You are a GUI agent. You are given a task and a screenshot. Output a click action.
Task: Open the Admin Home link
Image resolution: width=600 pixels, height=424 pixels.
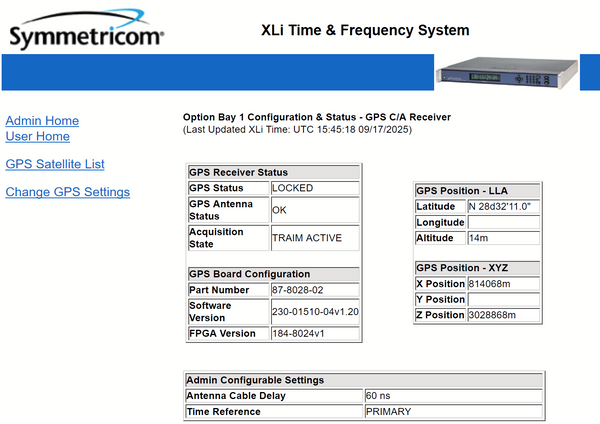point(42,121)
